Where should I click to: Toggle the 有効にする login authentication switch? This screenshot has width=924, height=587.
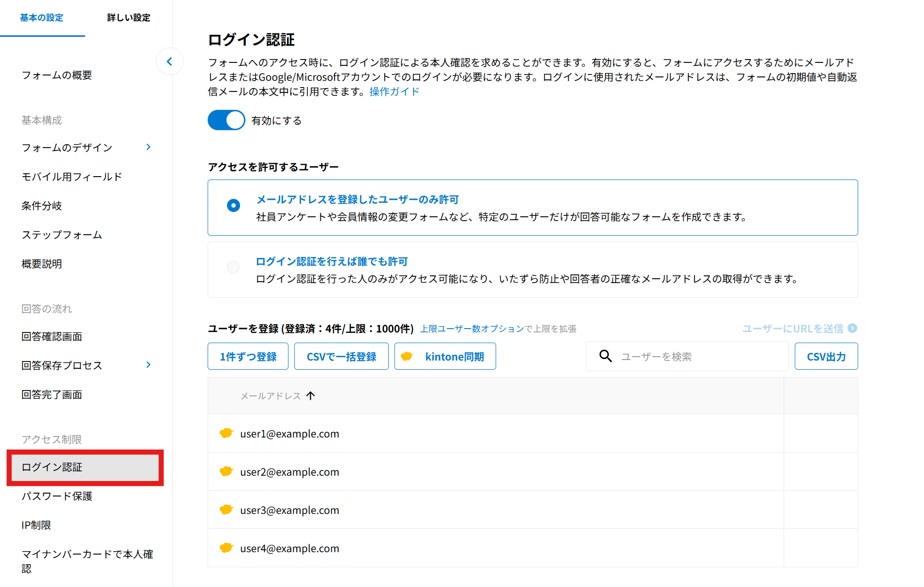(227, 120)
